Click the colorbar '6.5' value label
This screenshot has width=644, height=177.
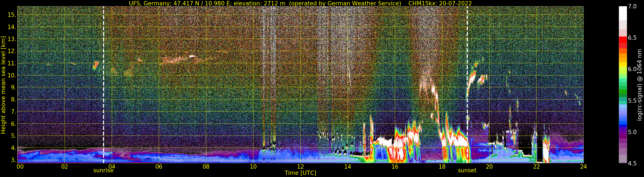click(x=632, y=38)
